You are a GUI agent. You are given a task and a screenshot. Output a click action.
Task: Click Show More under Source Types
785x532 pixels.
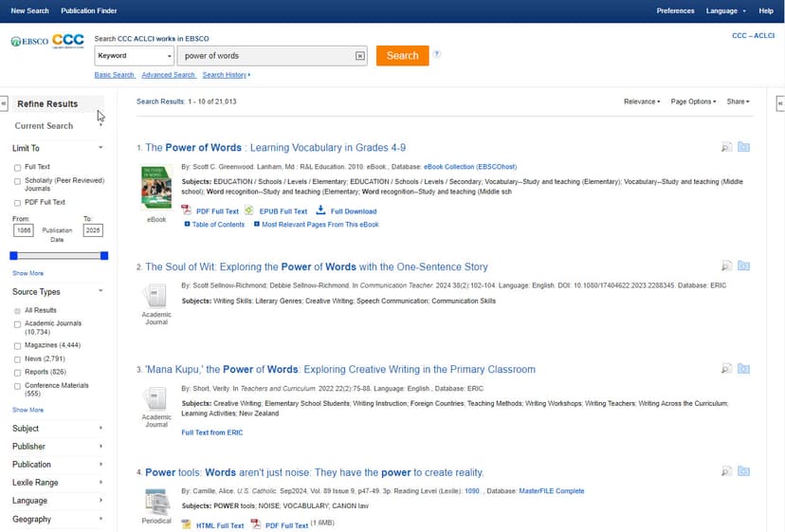click(28, 410)
